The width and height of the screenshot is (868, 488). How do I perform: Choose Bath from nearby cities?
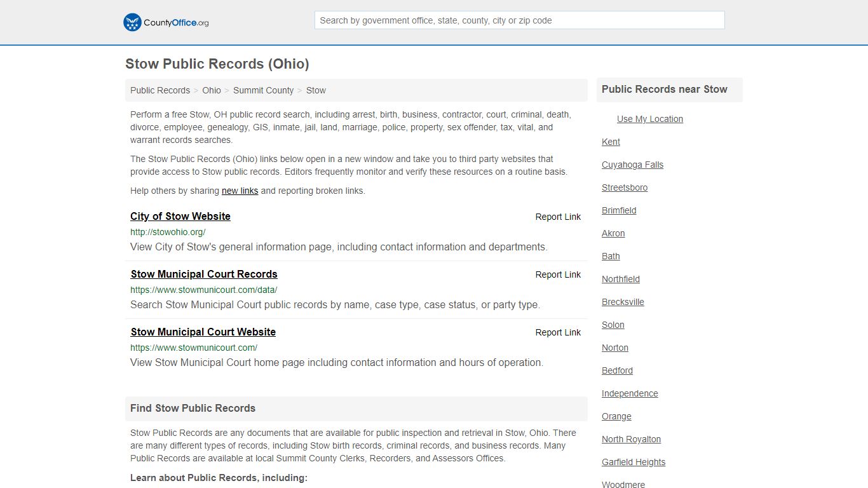[611, 256]
